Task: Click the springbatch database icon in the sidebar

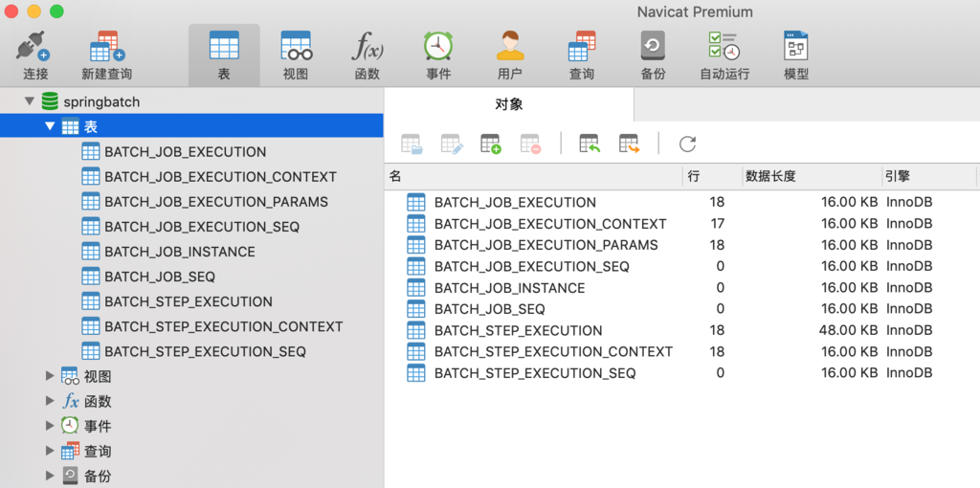Action: pyautogui.click(x=50, y=101)
